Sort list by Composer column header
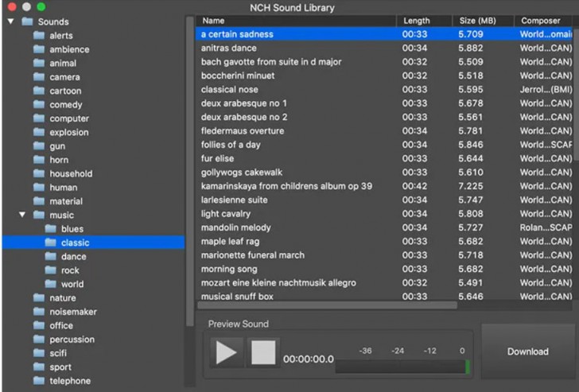 click(x=544, y=21)
